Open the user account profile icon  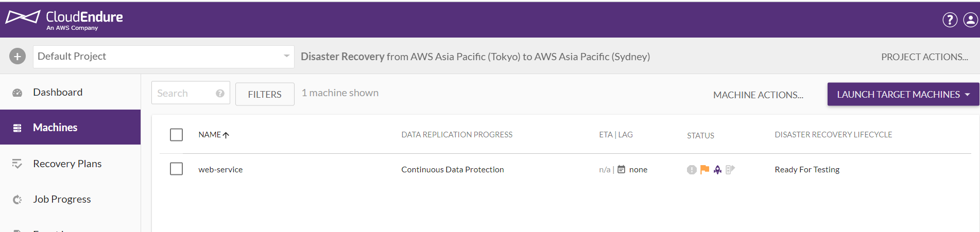coord(970,20)
